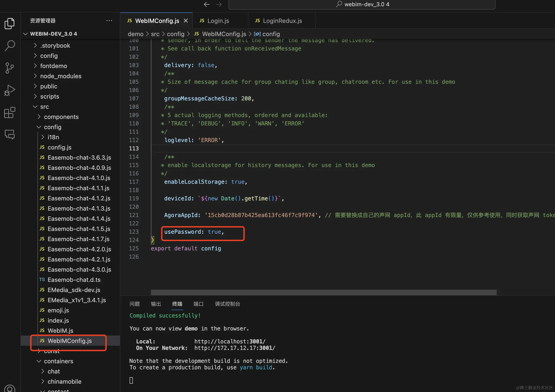Open the 调试控制台 panel tab
Screen dimensions: 555x392
(227, 304)
